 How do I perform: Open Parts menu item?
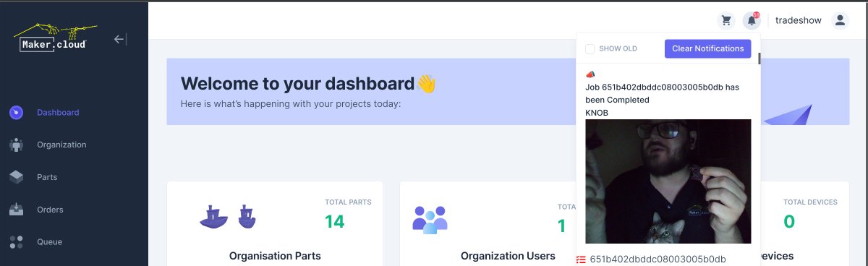coord(47,177)
